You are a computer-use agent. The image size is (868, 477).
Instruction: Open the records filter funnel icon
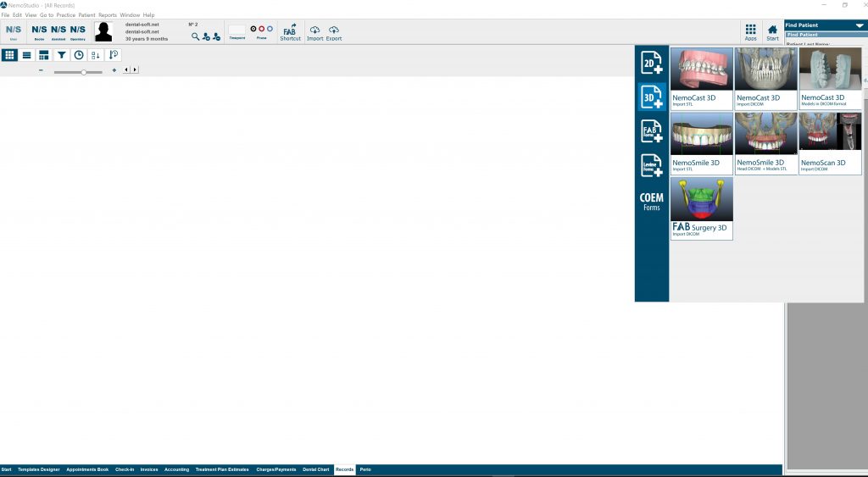tap(62, 55)
